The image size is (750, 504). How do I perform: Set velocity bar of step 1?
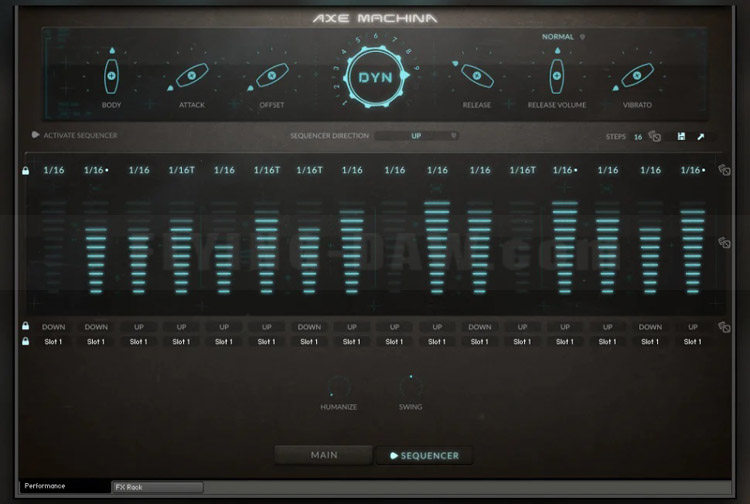pyautogui.click(x=54, y=247)
